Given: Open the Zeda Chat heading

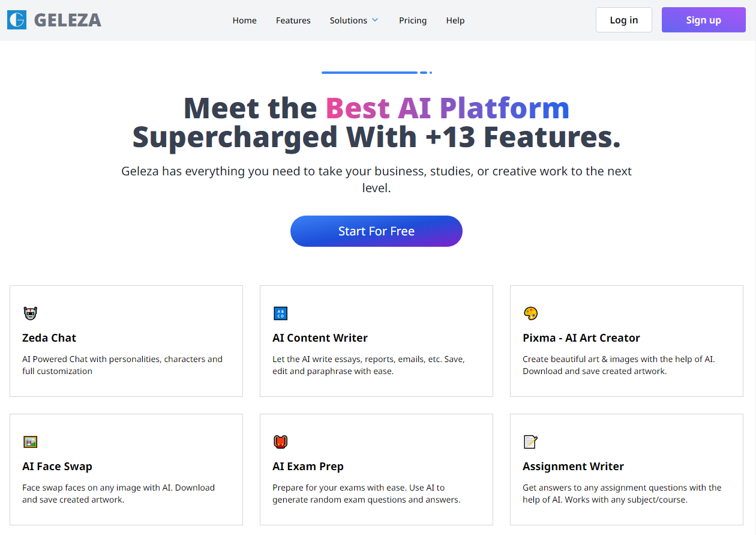Looking at the screenshot, I should (x=49, y=338).
